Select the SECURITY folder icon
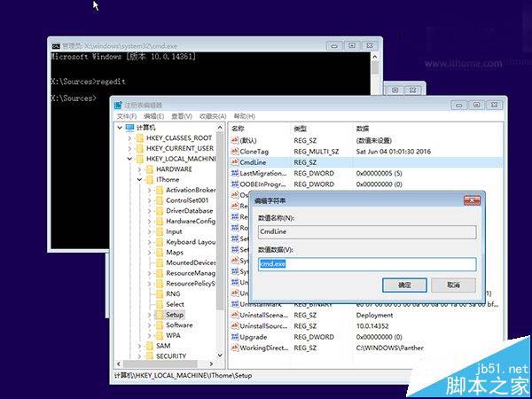 point(149,356)
